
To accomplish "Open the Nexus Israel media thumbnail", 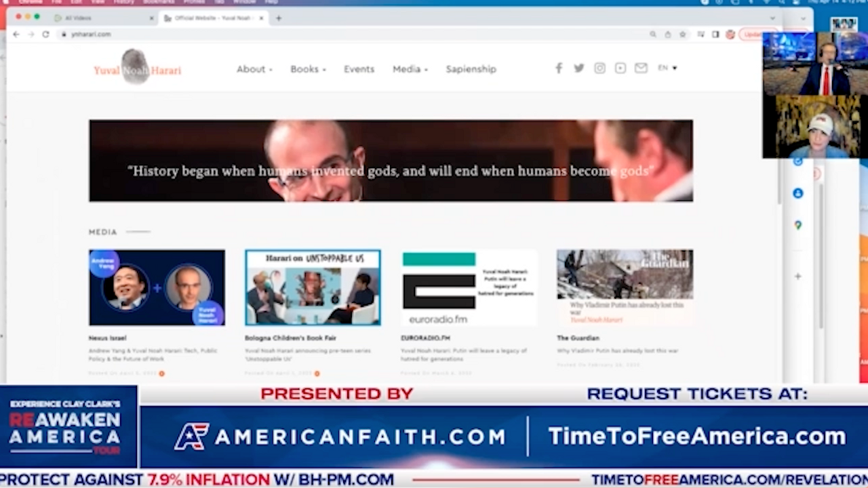I will pyautogui.click(x=157, y=287).
